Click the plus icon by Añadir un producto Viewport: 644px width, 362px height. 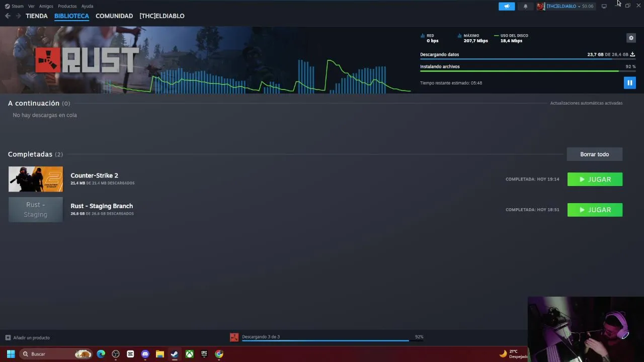tap(8, 338)
